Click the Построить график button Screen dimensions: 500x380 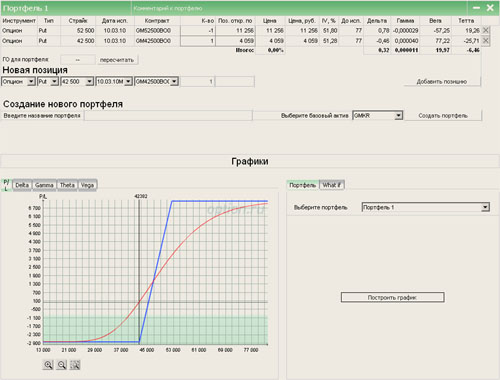tap(392, 297)
